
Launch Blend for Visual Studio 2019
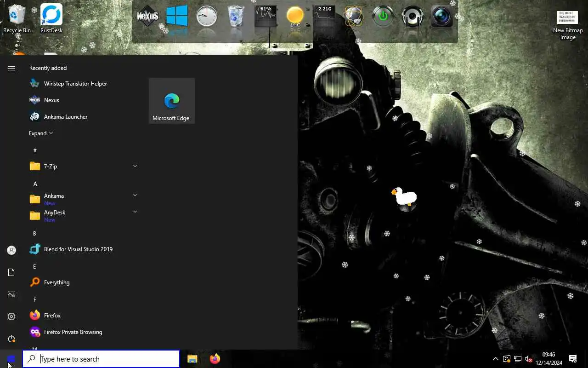83,249
